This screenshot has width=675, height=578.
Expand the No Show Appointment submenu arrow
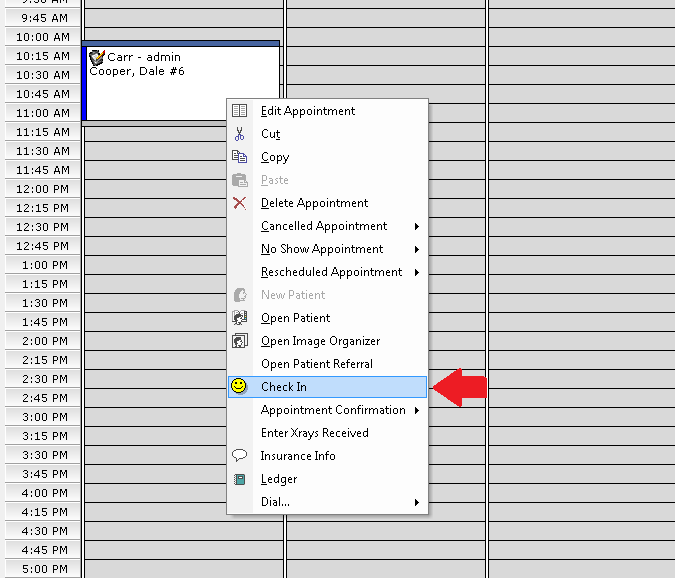coord(416,249)
